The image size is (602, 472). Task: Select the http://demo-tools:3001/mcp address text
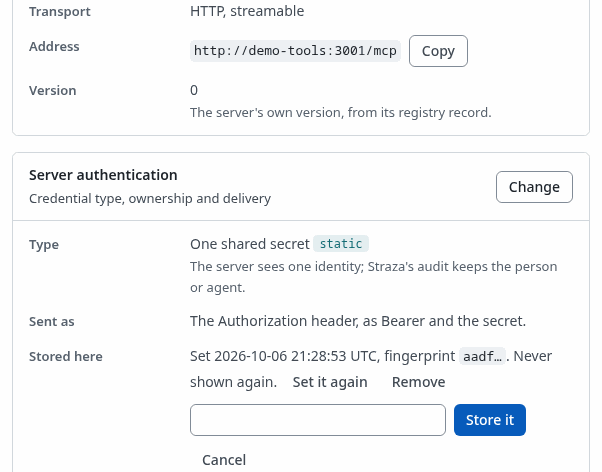tap(295, 51)
